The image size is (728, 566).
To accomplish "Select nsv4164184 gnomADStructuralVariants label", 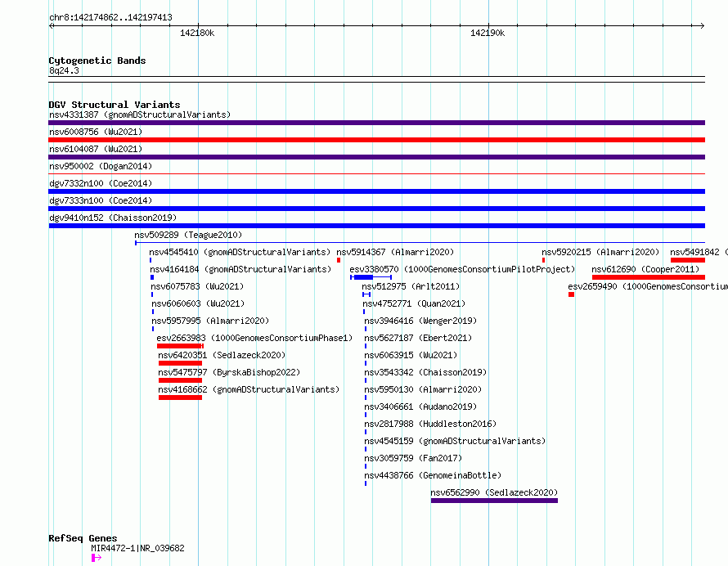I will (x=240, y=269).
